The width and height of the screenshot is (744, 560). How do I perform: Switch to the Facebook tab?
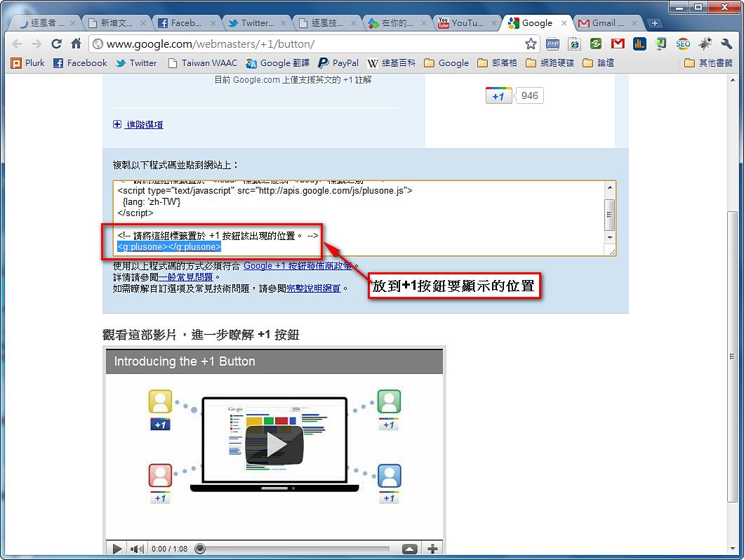tap(186, 22)
